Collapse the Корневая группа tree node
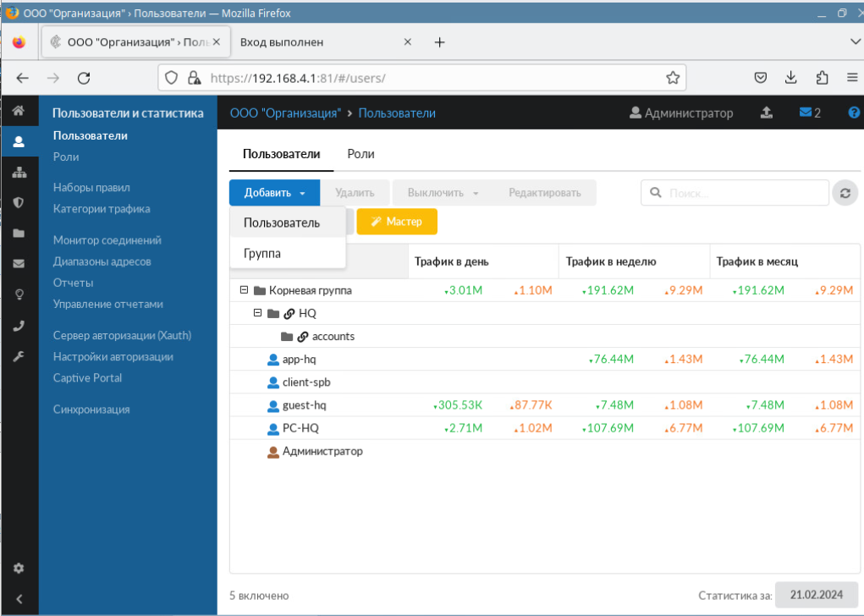 coord(244,290)
